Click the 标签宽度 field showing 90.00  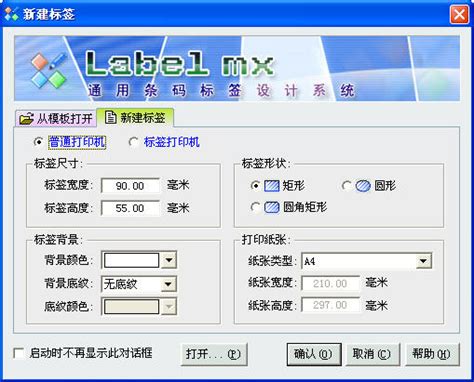pos(130,186)
